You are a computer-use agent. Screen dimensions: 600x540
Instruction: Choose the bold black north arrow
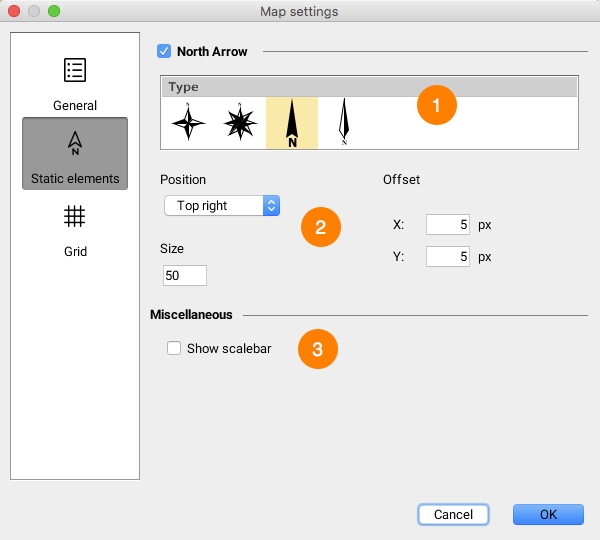point(292,123)
